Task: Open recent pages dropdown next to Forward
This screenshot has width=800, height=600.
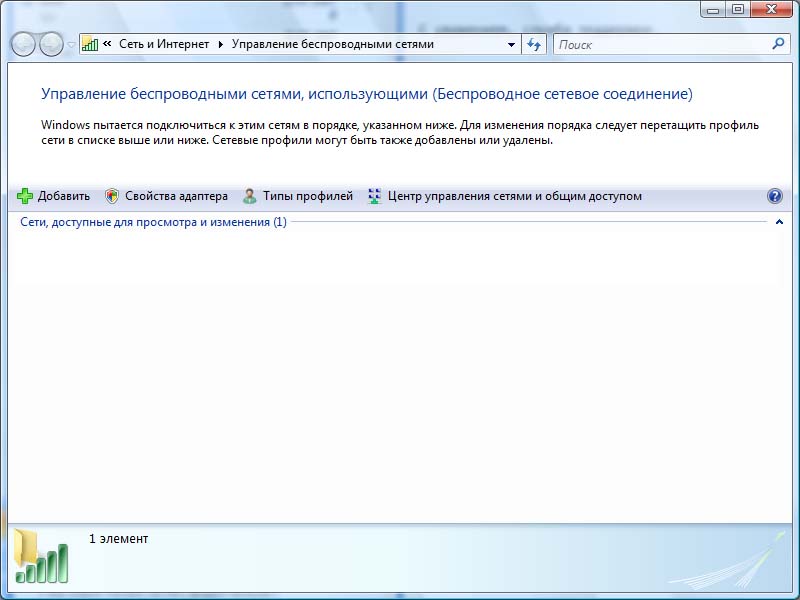Action: tap(71, 45)
